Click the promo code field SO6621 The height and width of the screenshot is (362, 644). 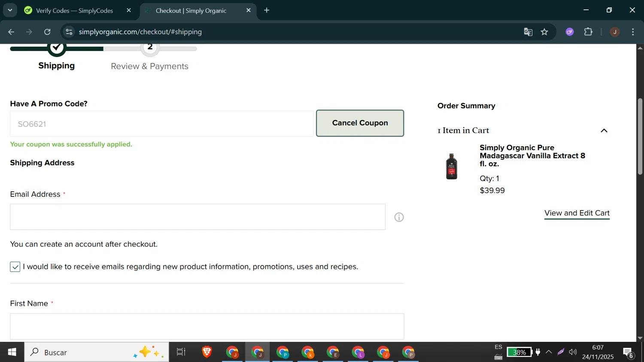[161, 124]
